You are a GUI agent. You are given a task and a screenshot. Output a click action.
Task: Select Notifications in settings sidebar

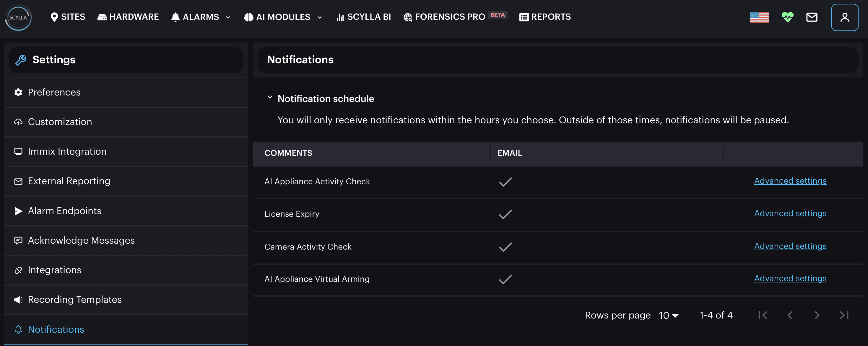(x=126, y=329)
